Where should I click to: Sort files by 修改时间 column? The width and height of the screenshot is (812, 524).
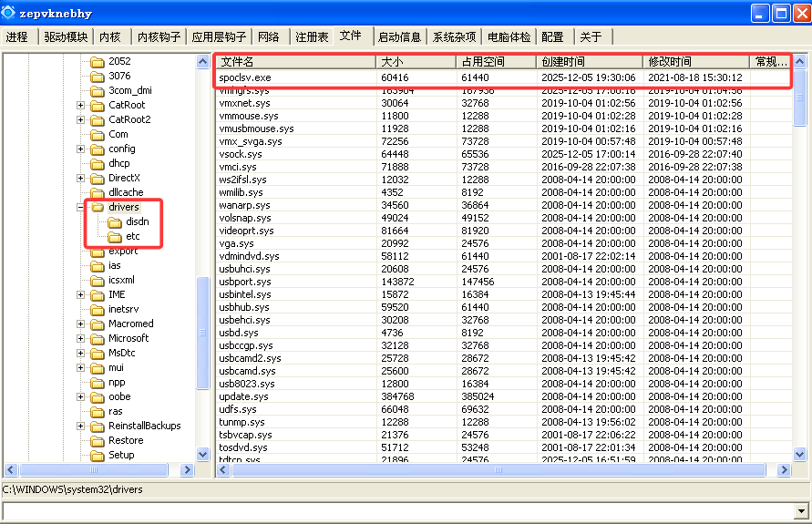tap(695, 62)
